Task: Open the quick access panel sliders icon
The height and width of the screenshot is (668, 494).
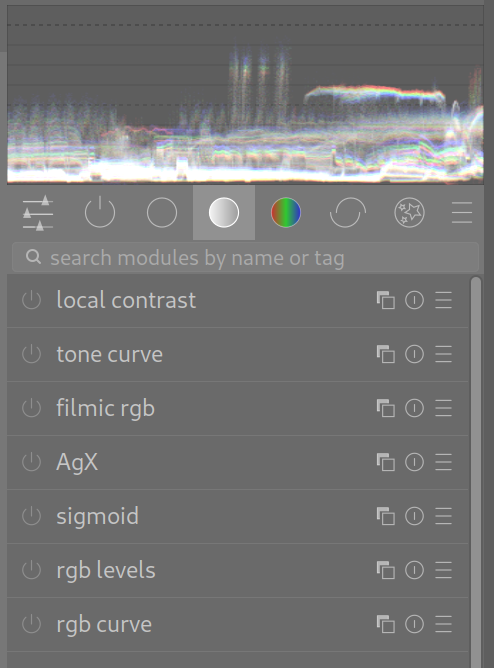Action: coord(38,213)
